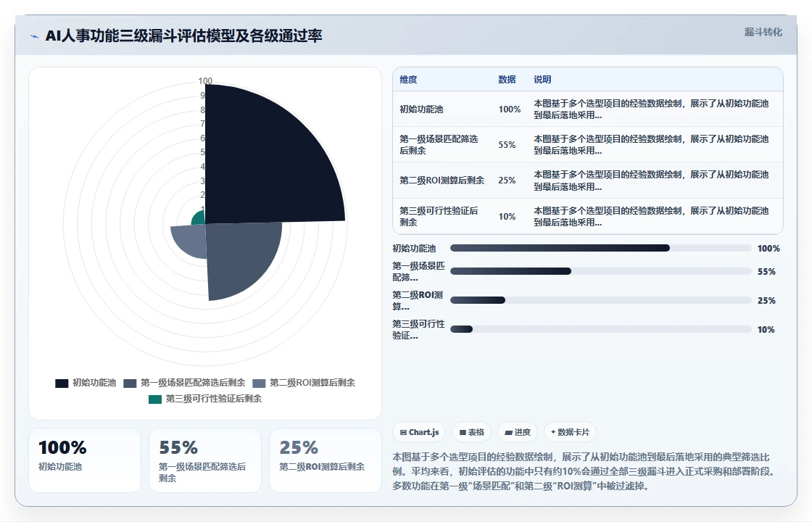
Task: Click the Chart.js chip
Action: [x=420, y=432]
